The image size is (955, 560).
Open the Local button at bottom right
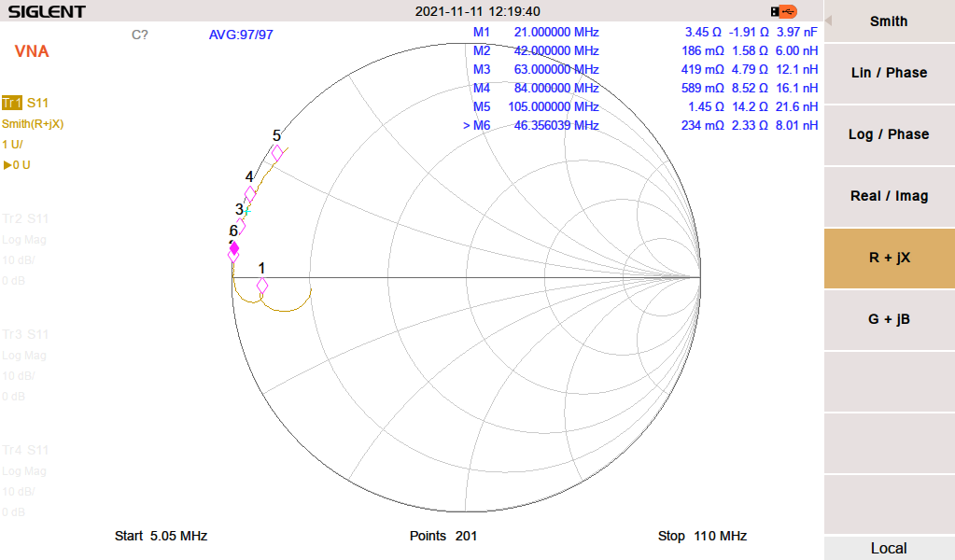[889, 548]
